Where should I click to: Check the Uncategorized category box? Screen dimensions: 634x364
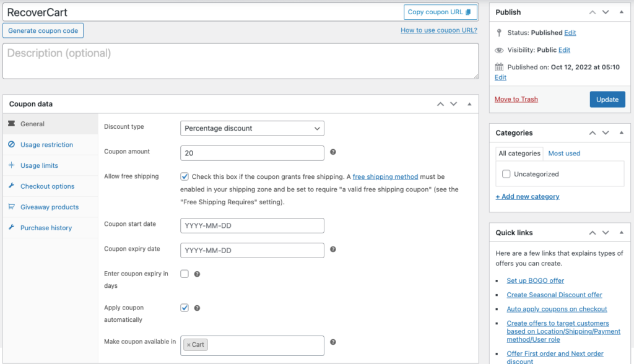pyautogui.click(x=506, y=174)
